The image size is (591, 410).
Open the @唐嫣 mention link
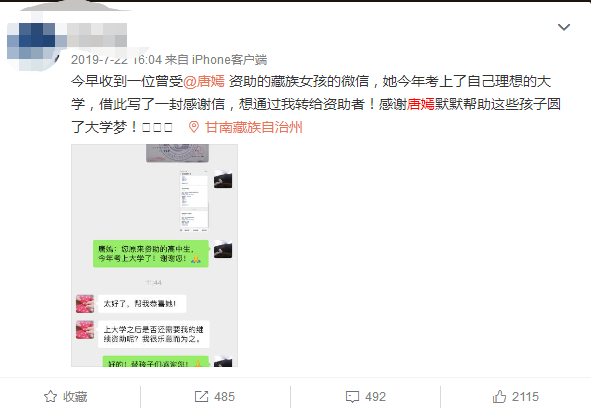(x=204, y=81)
